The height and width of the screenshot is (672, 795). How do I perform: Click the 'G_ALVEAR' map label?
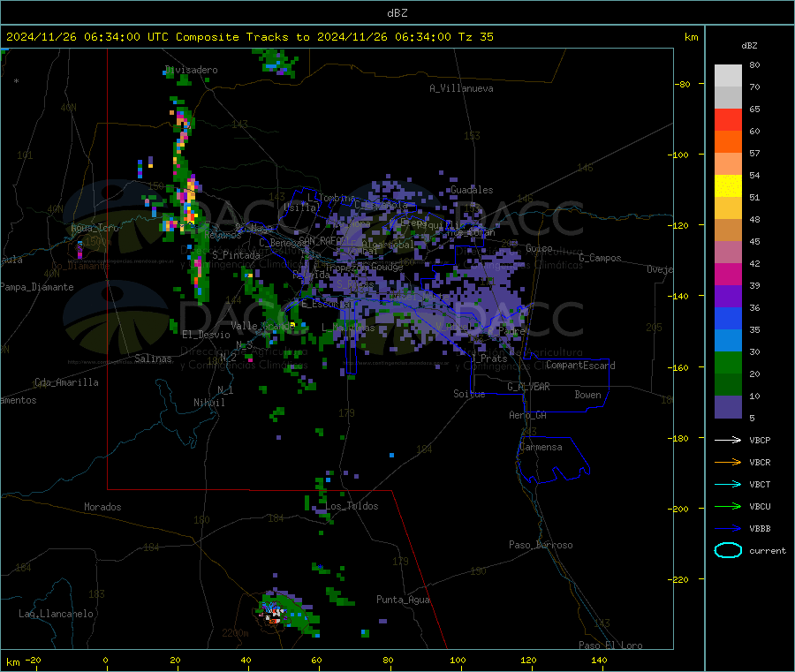click(528, 387)
